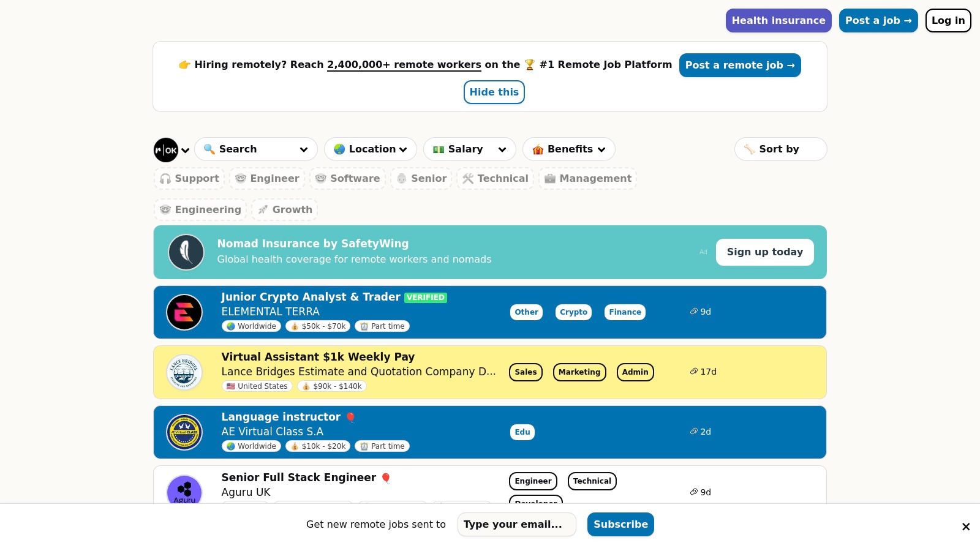
Task: Open the Sort by menu
Action: coord(780,149)
